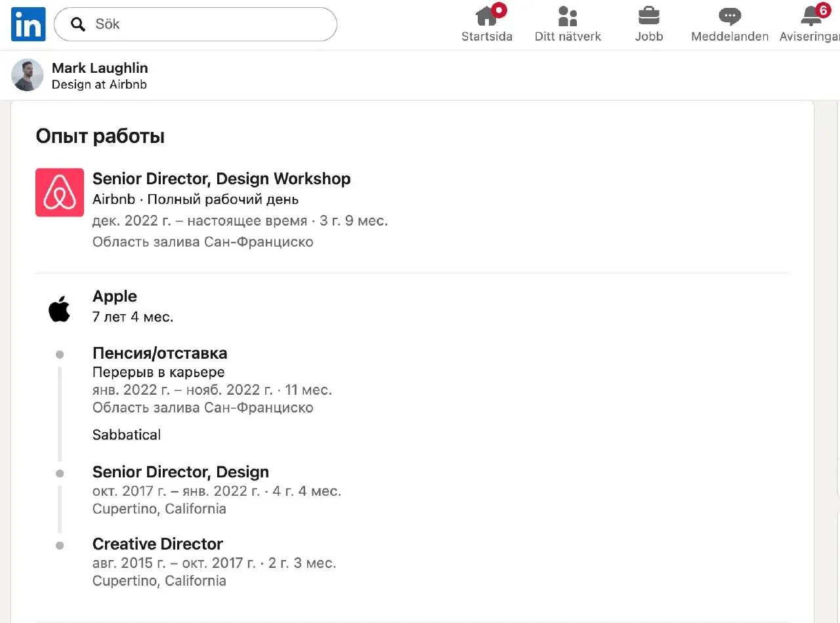Open the Apple company logo

(x=59, y=308)
